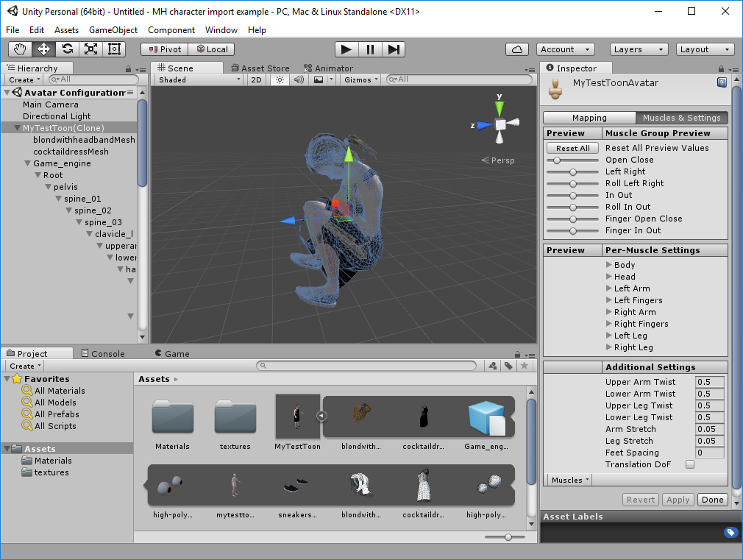Toggle 2D view mode in Scene
Viewport: 743px width, 560px height.
[256, 79]
